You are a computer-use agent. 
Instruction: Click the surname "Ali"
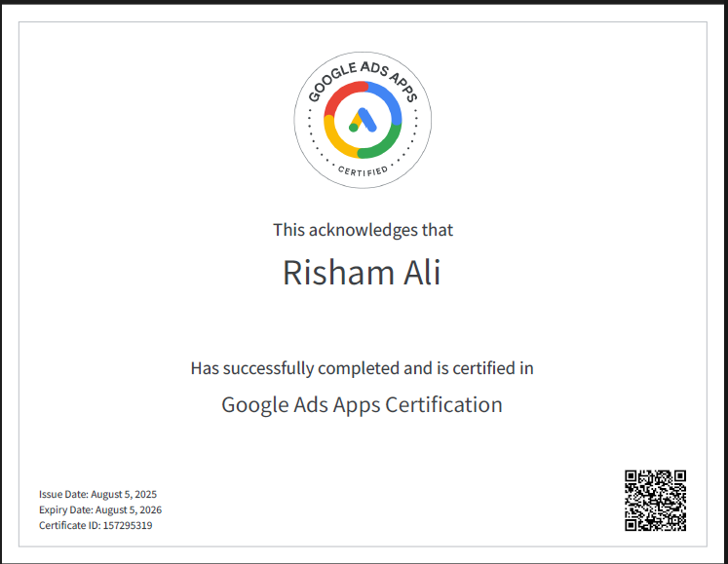[421, 273]
